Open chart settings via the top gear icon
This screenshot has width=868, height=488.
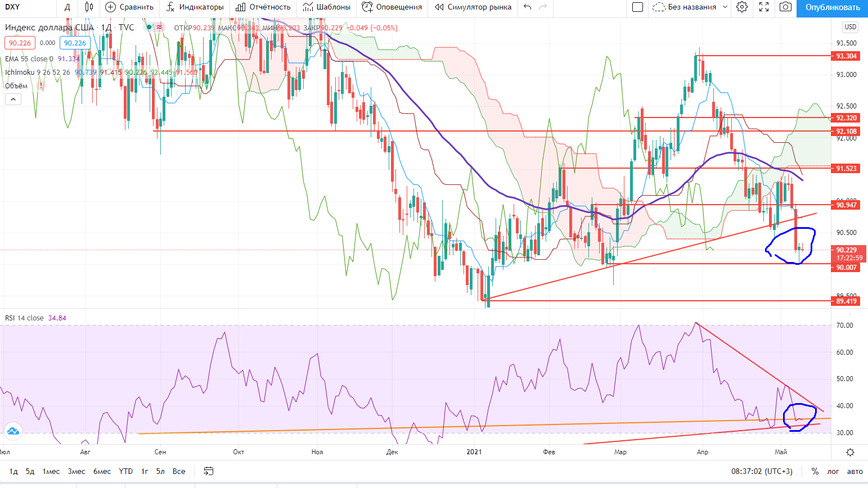click(742, 7)
